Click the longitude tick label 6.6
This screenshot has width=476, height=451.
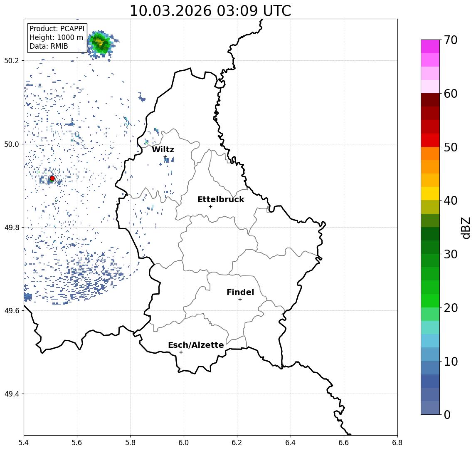coord(344,443)
